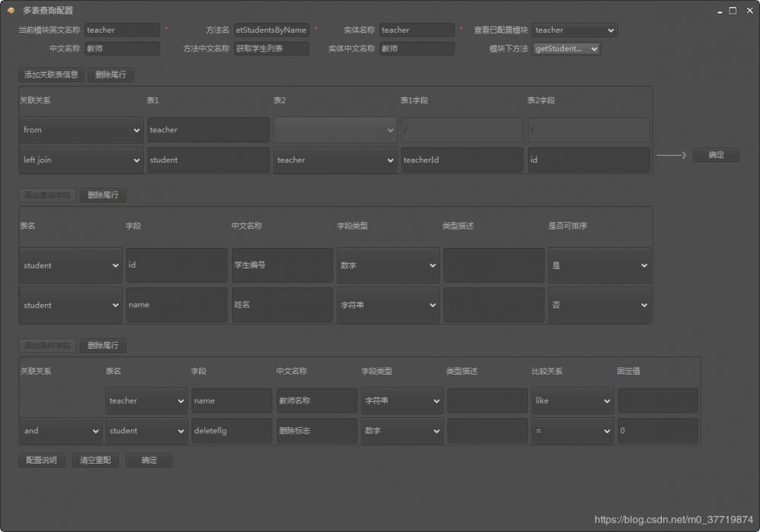Open the 'and' 关联关系 dropdown

pos(62,431)
